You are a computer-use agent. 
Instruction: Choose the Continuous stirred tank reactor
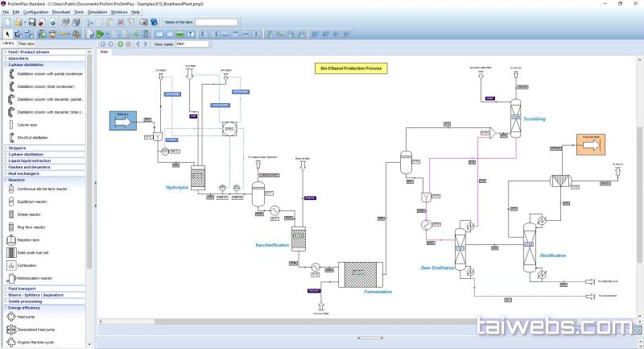[43, 189]
